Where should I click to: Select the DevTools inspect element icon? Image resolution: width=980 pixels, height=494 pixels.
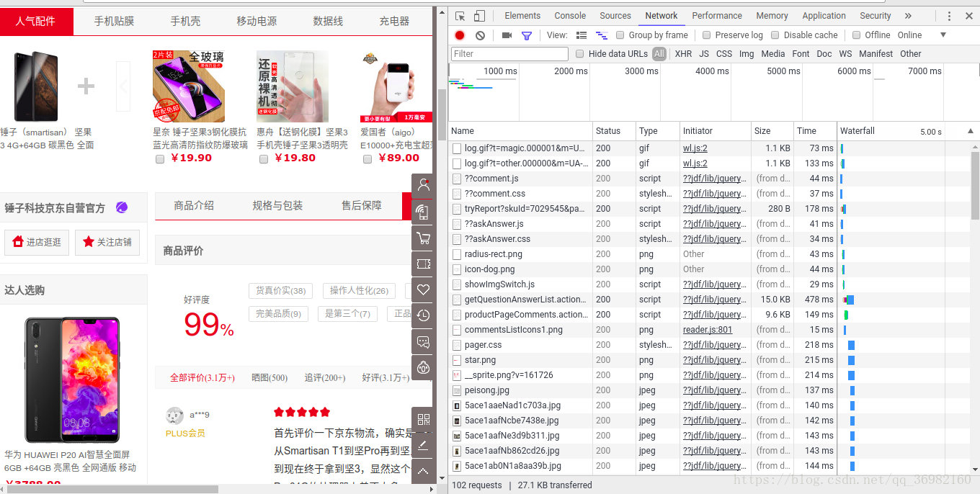pos(460,16)
